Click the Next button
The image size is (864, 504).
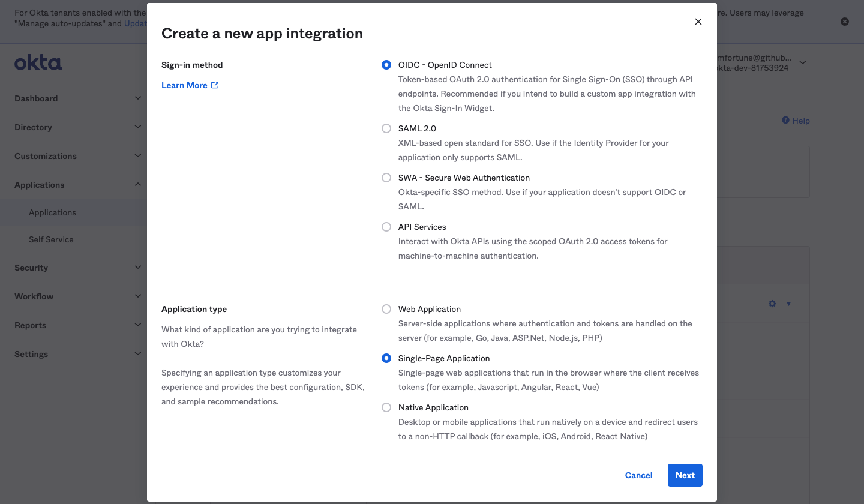[x=685, y=475]
